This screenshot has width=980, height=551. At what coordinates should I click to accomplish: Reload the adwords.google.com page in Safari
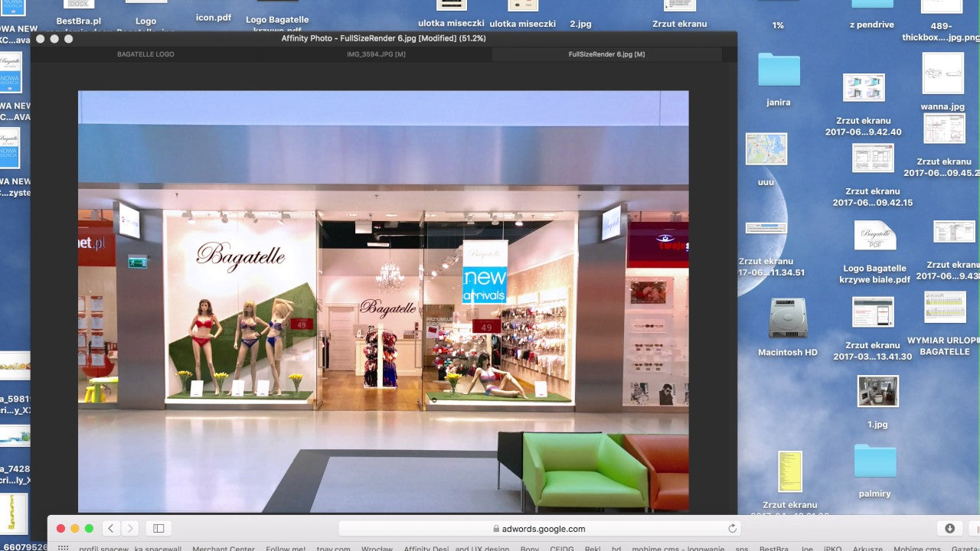click(733, 528)
